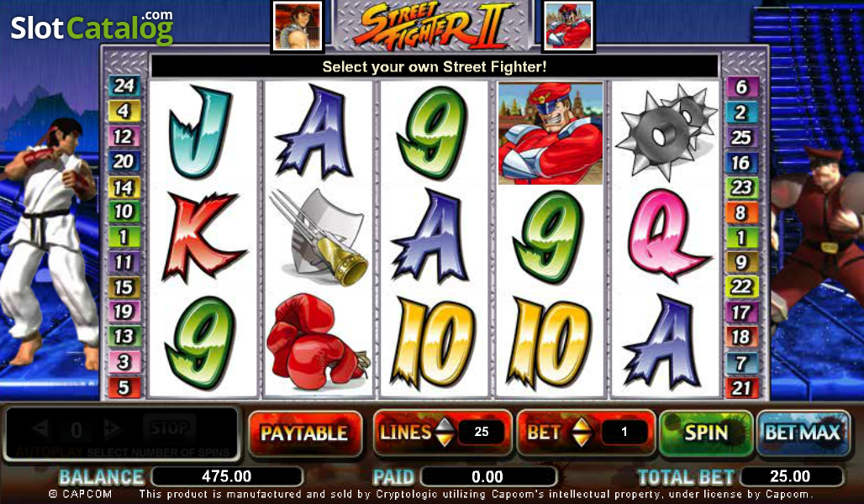Click the Bet Max button
The height and width of the screenshot is (504, 864).
coord(803,433)
